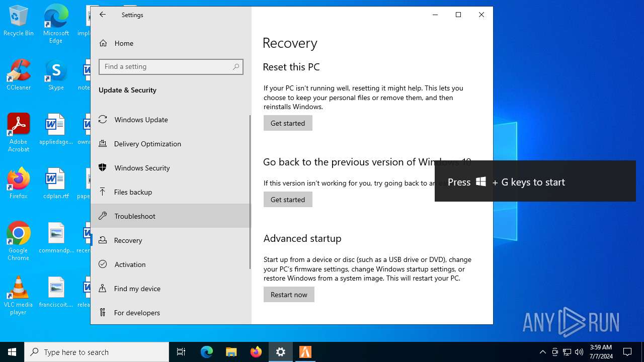
Task: Go to Files backup page
Action: click(170, 192)
